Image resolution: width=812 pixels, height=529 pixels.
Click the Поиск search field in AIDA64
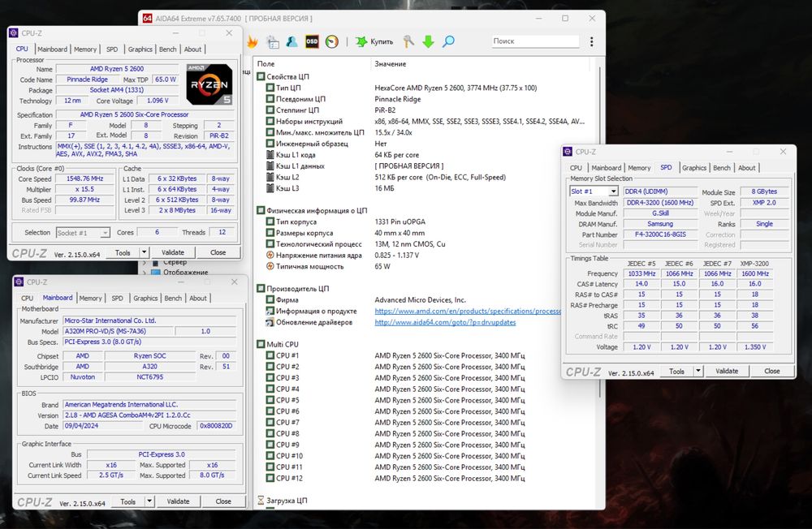(535, 41)
